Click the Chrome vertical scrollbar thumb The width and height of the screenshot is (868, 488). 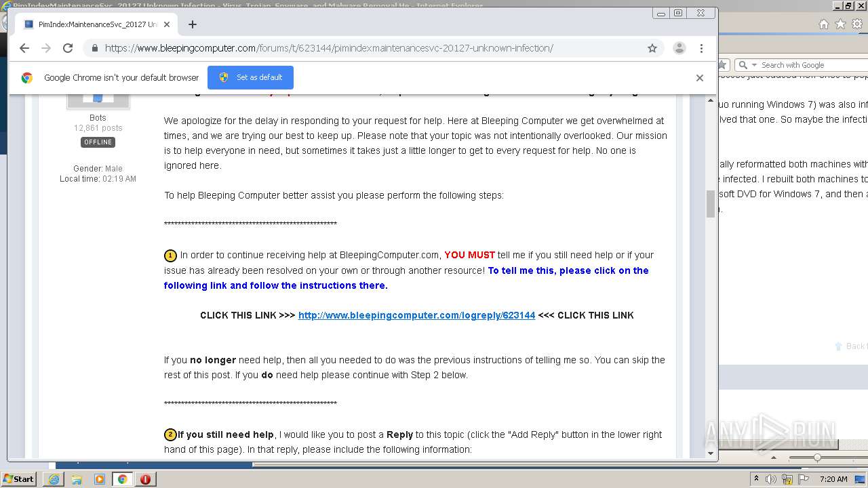click(x=711, y=204)
